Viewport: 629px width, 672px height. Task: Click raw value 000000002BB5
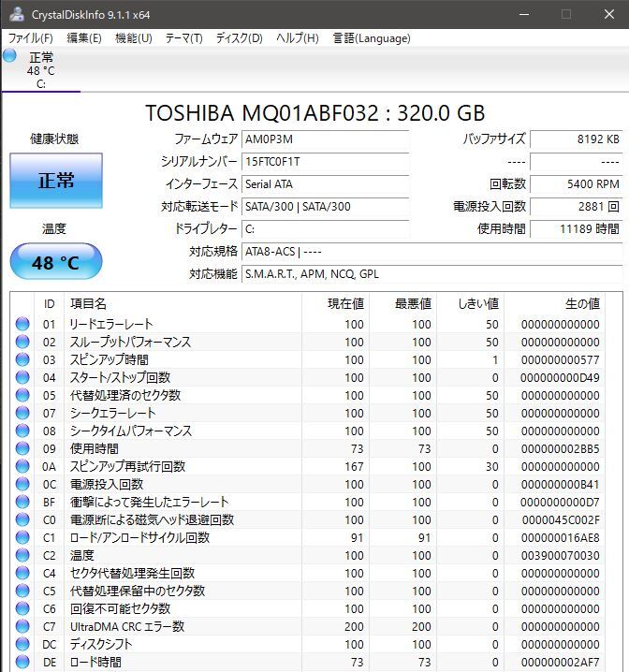560,448
